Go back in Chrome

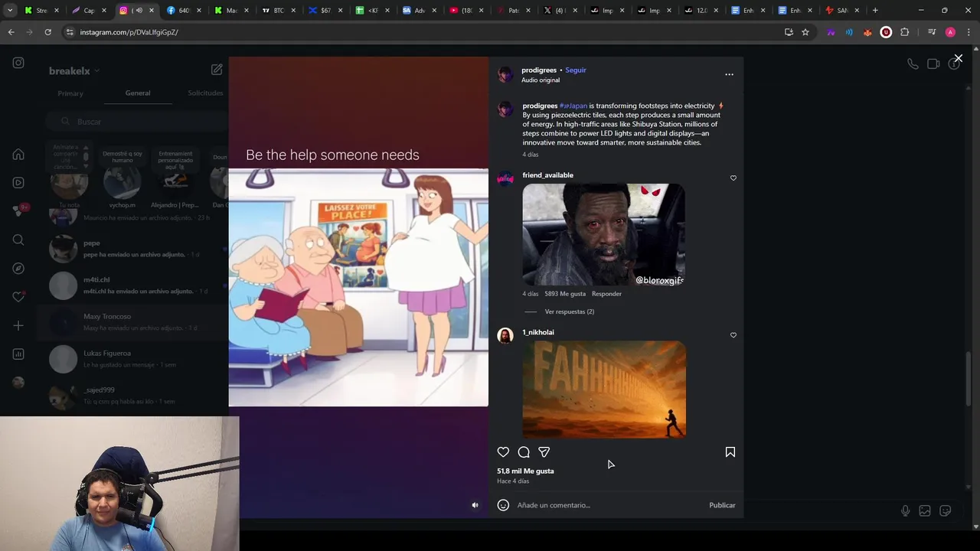[11, 32]
